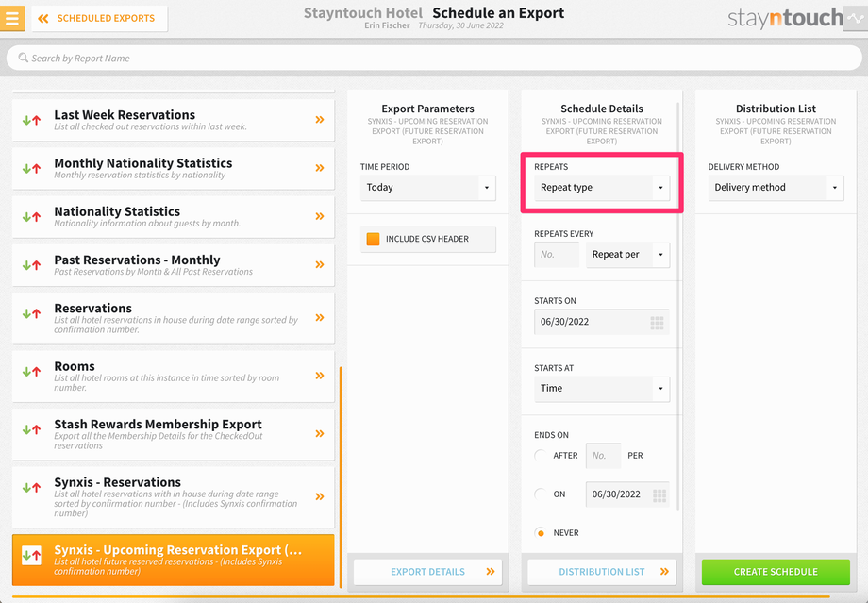Open Last Week Reservations using its chevron
The width and height of the screenshot is (868, 603).
click(x=320, y=120)
